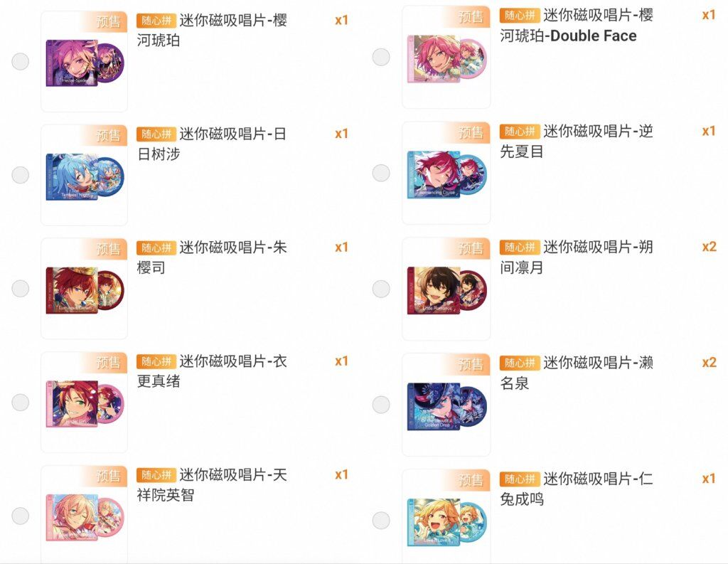Image resolution: width=728 pixels, height=564 pixels.
Task: Open the 迷你磁吸唱片-仁兔成鸣 product title
Action: coord(576,489)
